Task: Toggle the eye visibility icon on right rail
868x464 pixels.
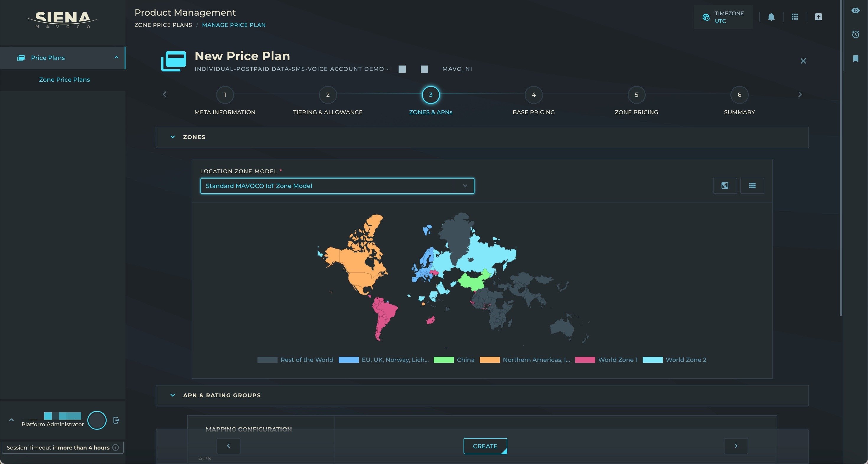Action: click(x=855, y=10)
